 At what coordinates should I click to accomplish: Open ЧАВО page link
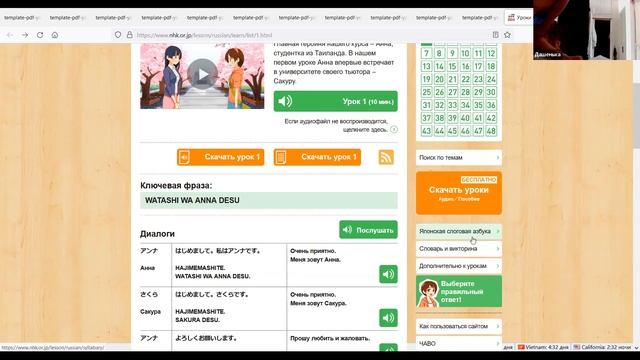tap(459, 344)
